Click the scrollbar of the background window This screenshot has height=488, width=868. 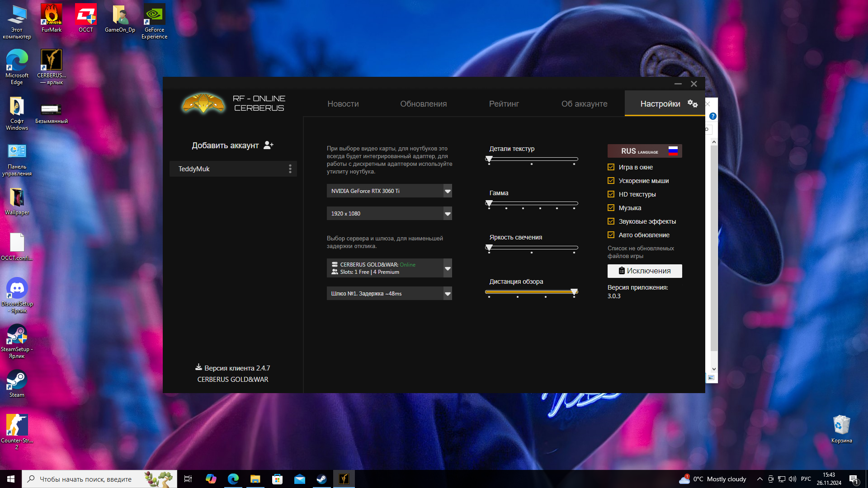pos(714,248)
